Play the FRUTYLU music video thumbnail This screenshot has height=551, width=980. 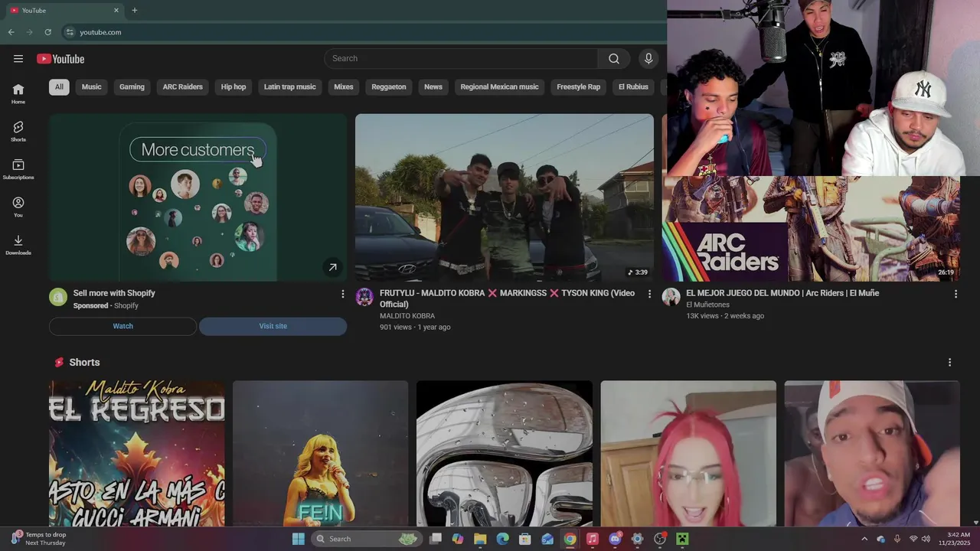[505, 197]
